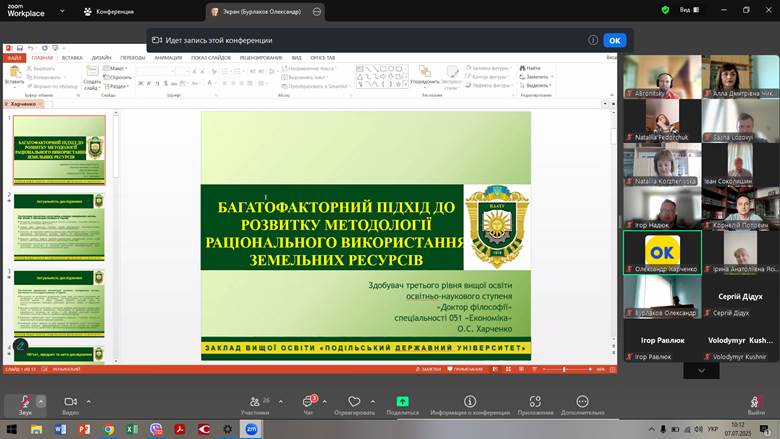Start video with the Видео button

(x=70, y=401)
